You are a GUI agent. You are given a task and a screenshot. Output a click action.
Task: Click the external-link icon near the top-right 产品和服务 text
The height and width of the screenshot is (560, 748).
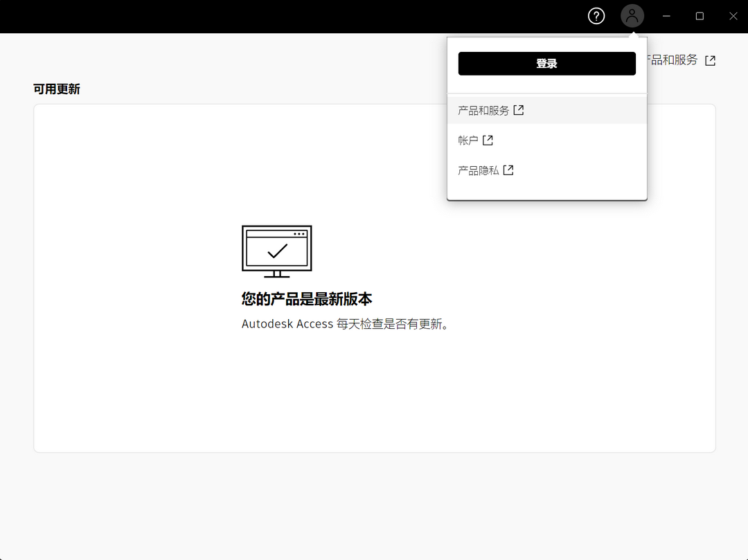710,60
